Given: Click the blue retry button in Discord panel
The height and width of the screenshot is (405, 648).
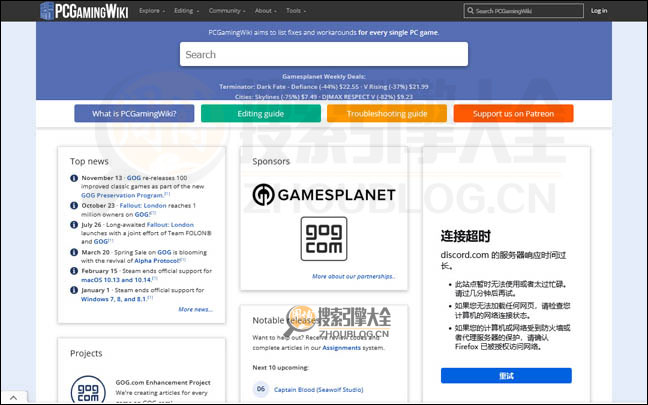Looking at the screenshot, I should [x=506, y=376].
